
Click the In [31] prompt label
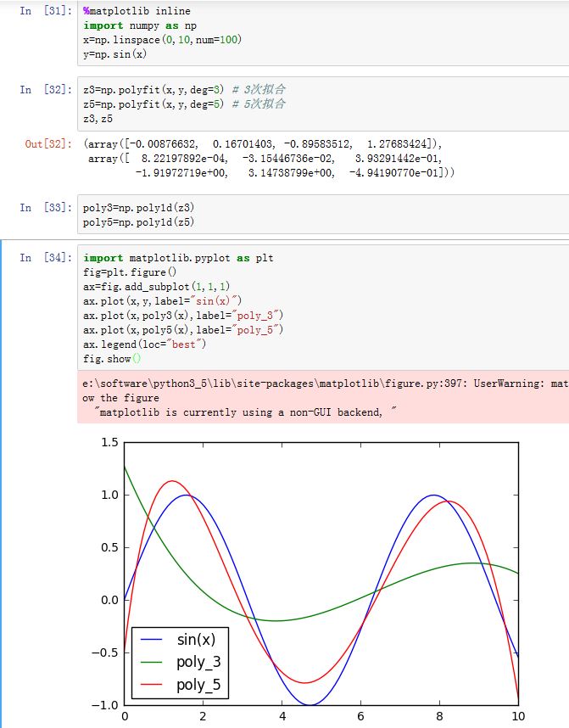[47, 12]
